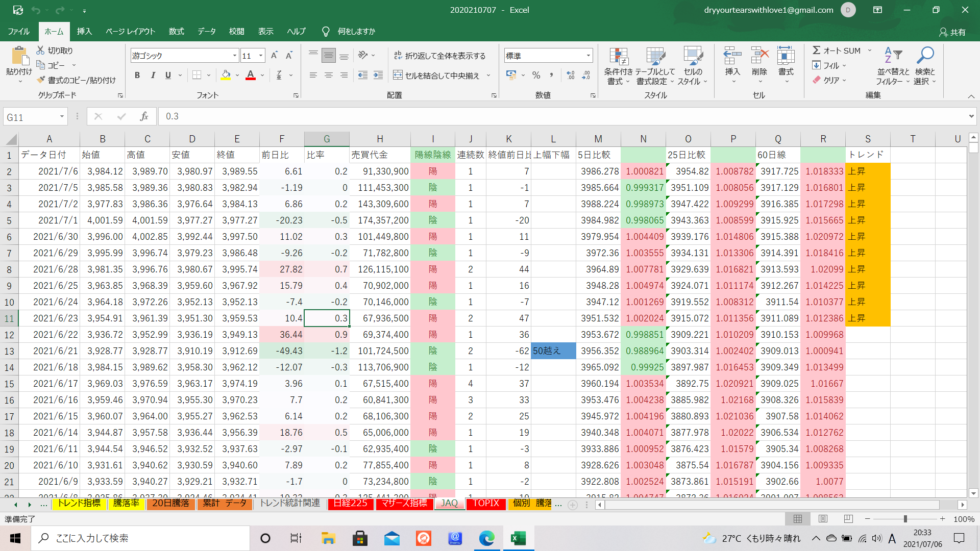The image size is (980, 551).
Task: Click the 共有 share button
Action: coord(952,32)
